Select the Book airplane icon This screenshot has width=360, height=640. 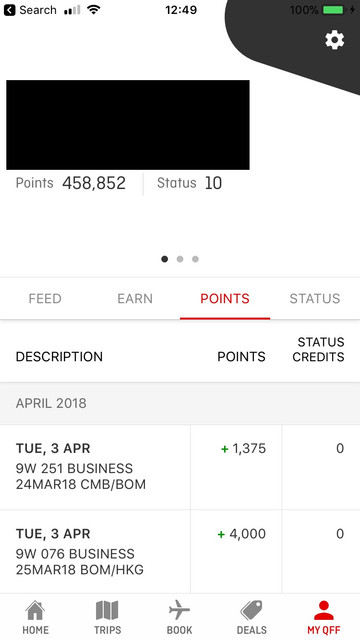[x=180, y=610]
